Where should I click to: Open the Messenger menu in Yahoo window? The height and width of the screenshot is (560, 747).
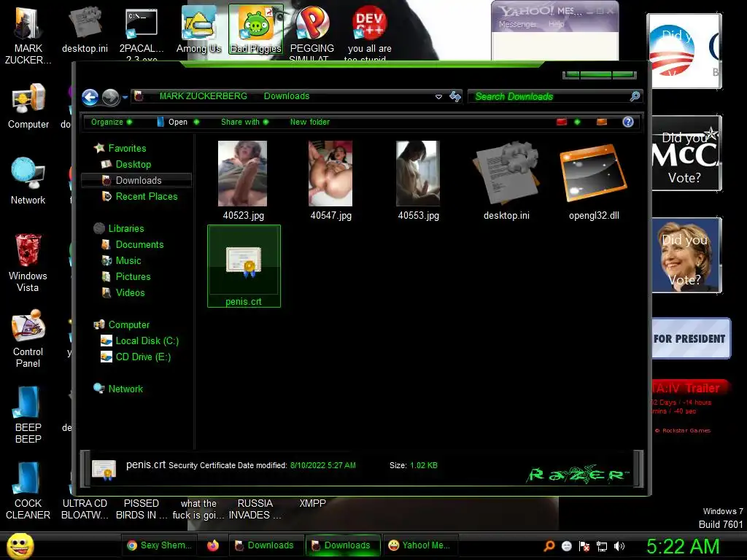tap(517, 24)
